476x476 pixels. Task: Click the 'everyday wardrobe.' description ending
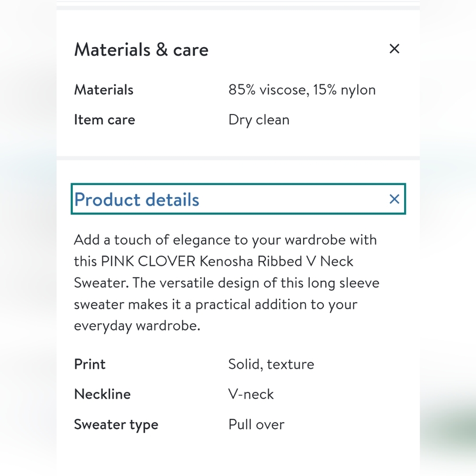click(137, 326)
